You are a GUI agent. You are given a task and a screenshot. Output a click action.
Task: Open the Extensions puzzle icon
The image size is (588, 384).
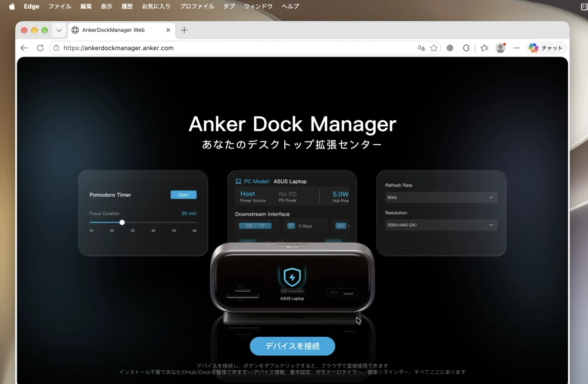point(466,48)
